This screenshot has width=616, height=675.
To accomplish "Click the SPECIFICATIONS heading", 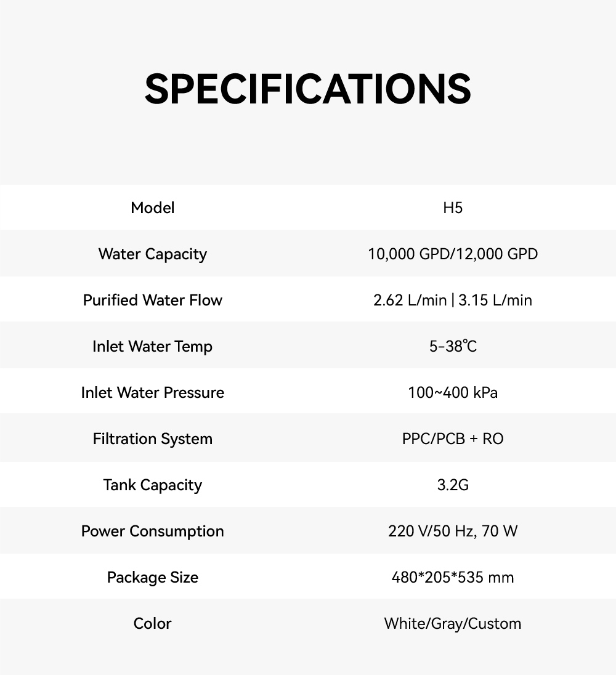I will click(x=308, y=89).
